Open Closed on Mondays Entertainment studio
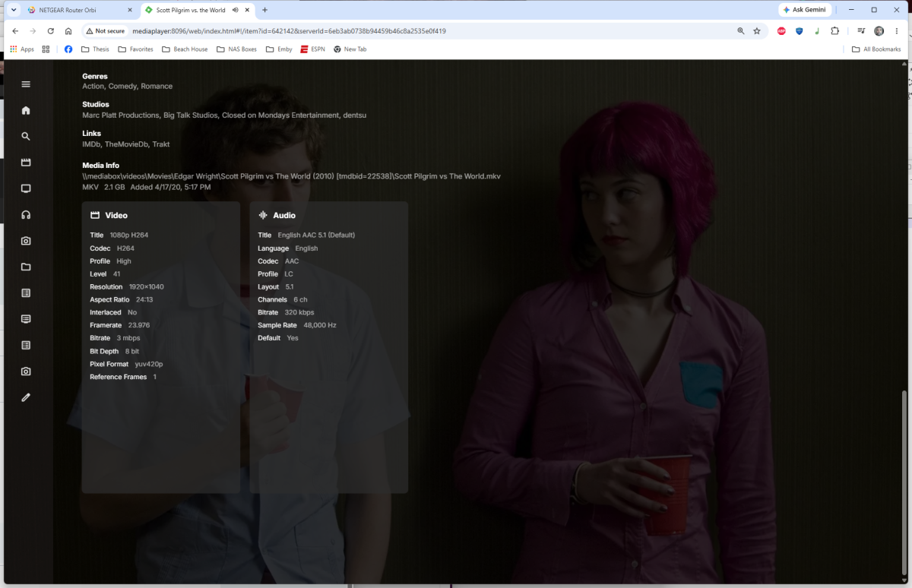The image size is (912, 588). click(280, 115)
